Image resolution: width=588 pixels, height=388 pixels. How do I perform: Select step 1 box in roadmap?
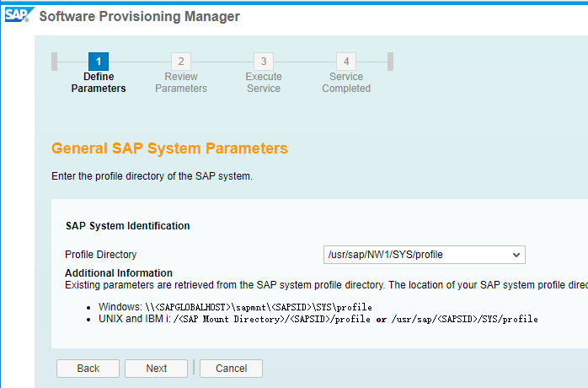point(99,62)
